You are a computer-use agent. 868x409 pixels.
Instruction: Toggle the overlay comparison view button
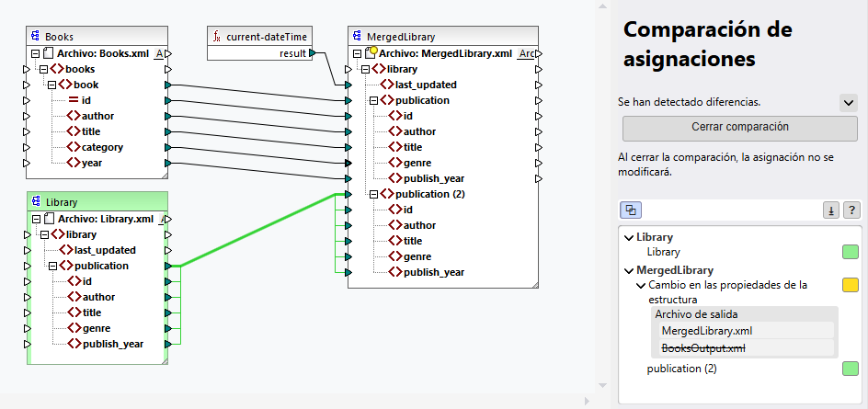coord(631,210)
